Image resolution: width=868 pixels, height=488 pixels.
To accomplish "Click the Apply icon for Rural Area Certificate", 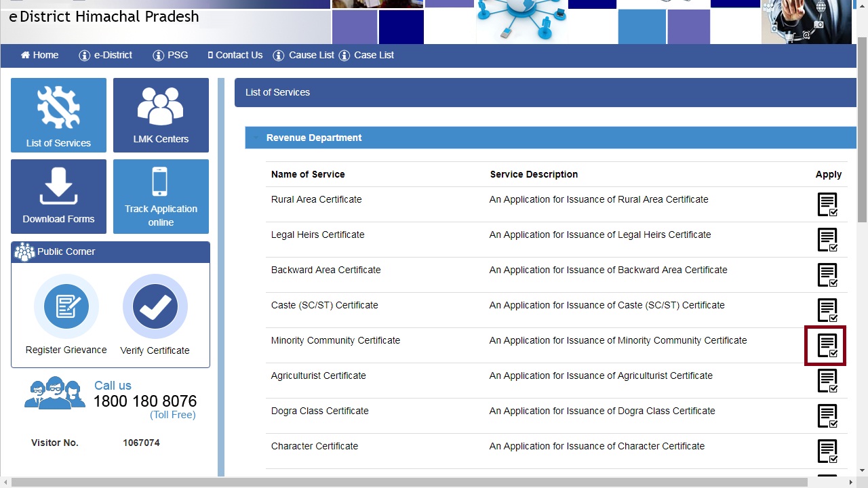I will [827, 204].
